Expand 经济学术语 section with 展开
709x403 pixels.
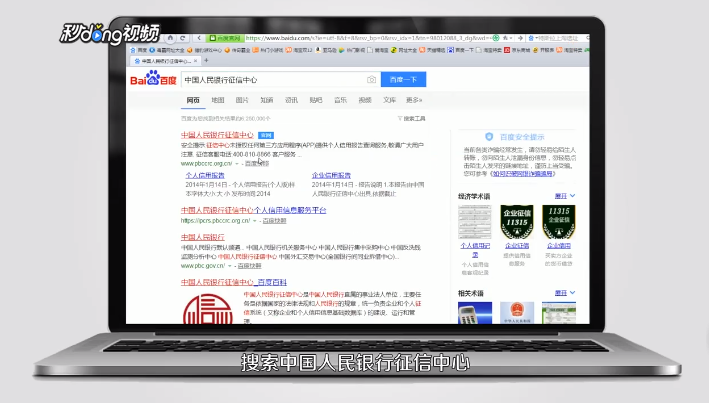point(565,196)
